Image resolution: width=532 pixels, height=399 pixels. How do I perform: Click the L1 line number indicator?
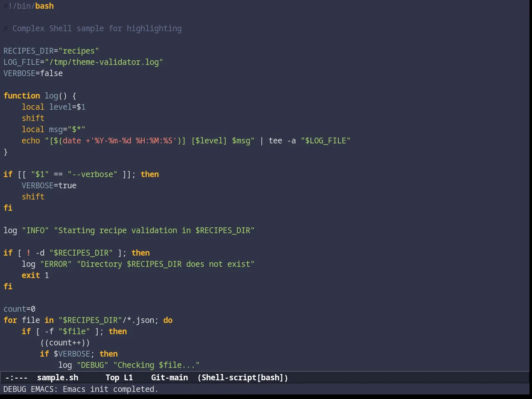point(128,377)
